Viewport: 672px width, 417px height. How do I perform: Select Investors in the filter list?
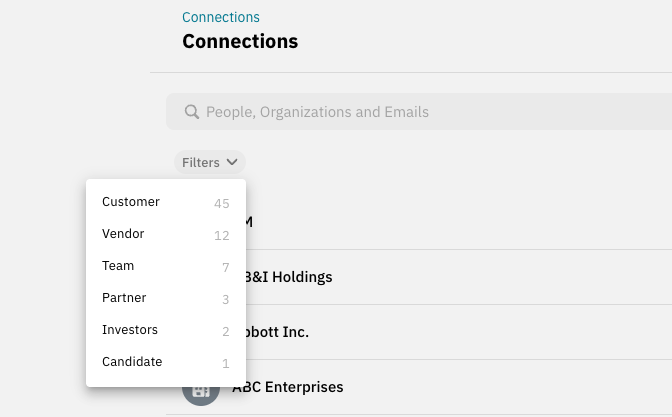[x=130, y=330]
